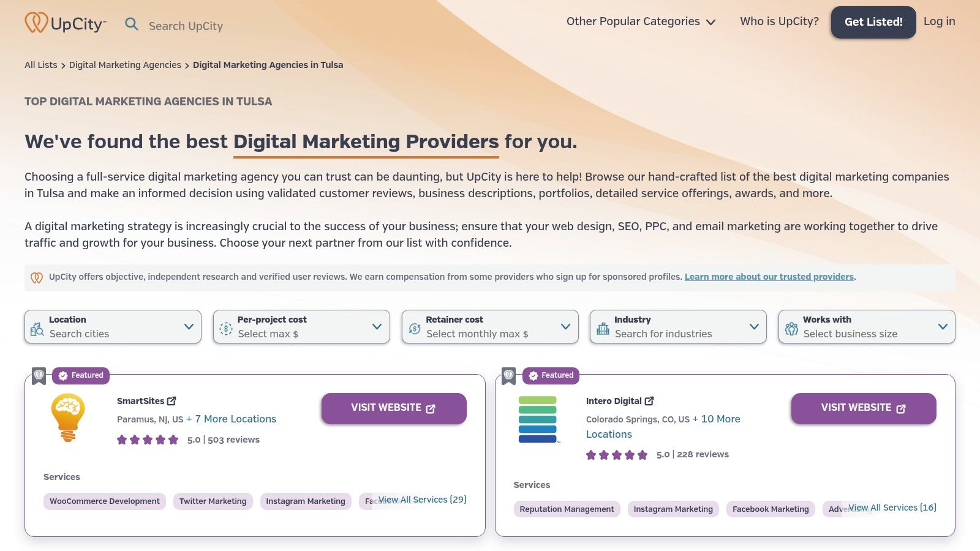Screen dimensions: 980x551
Task: Click the Intero Digital striped logo
Action: (x=538, y=419)
